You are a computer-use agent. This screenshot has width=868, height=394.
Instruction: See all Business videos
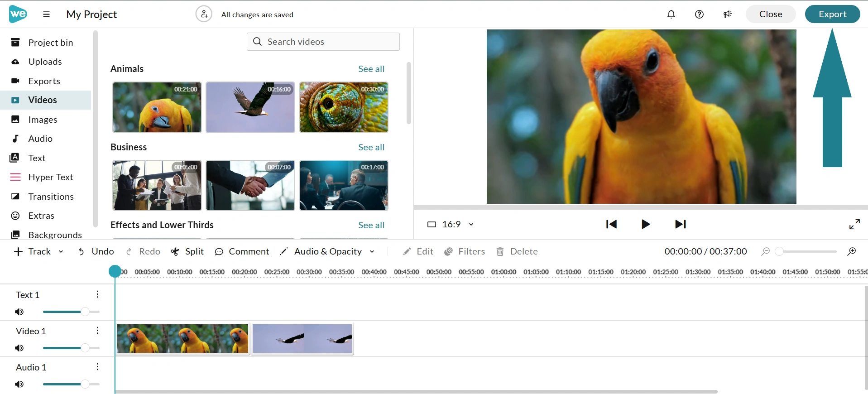click(371, 147)
